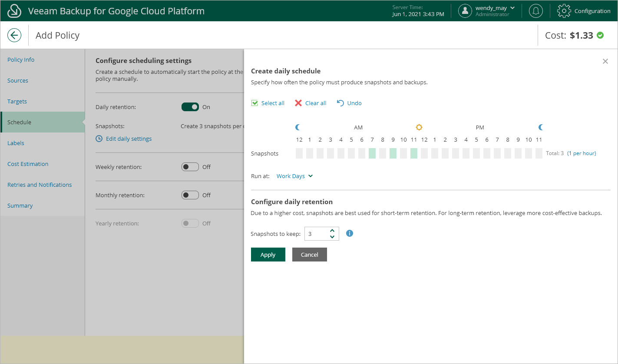Open the Work Days run-at dropdown

(294, 176)
